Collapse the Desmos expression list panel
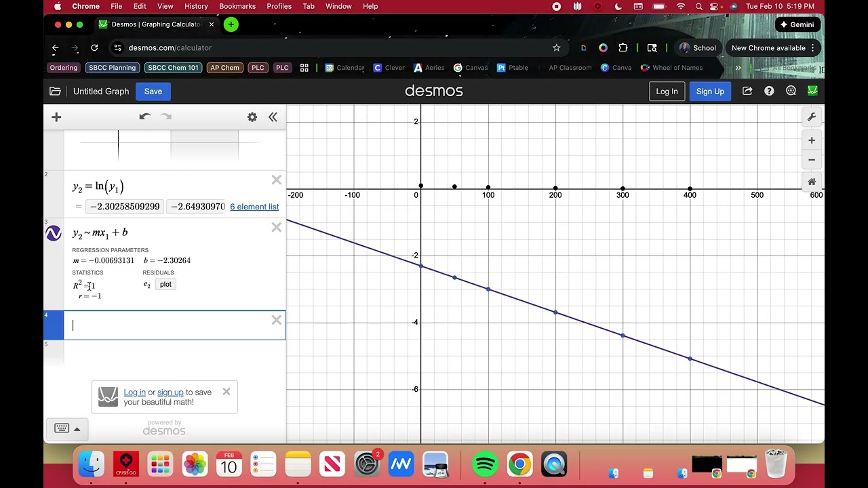 click(x=273, y=117)
